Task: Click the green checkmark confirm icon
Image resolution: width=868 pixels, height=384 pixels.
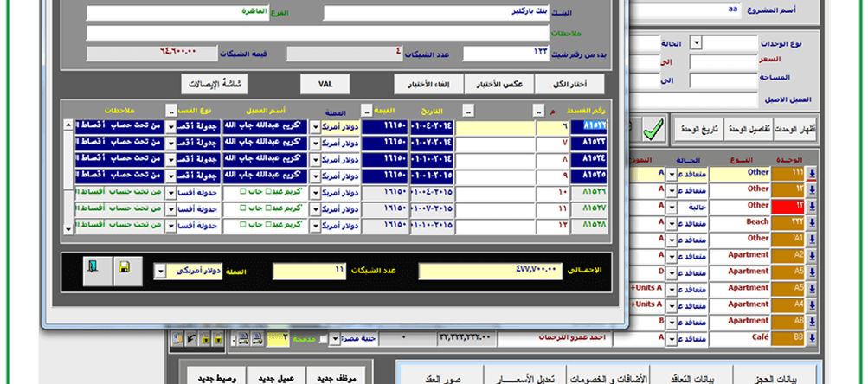Action: [x=653, y=130]
